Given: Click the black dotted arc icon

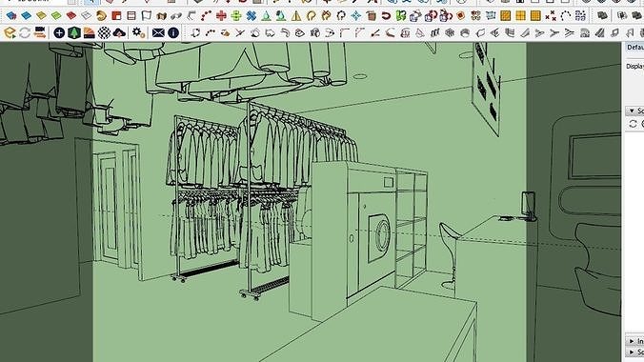Looking at the screenshot, I should click(x=566, y=16).
